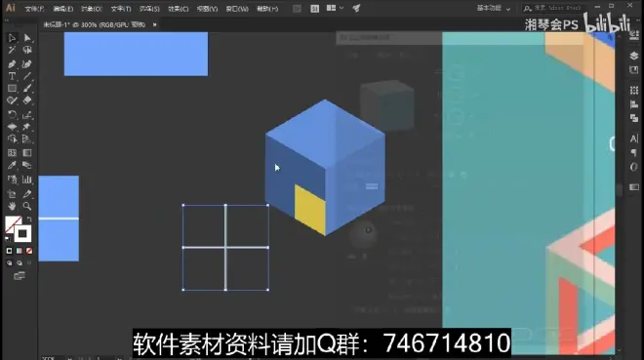The width and height of the screenshot is (644, 360).
Task: Reset to default fill and stroke
Action: pos(8,239)
